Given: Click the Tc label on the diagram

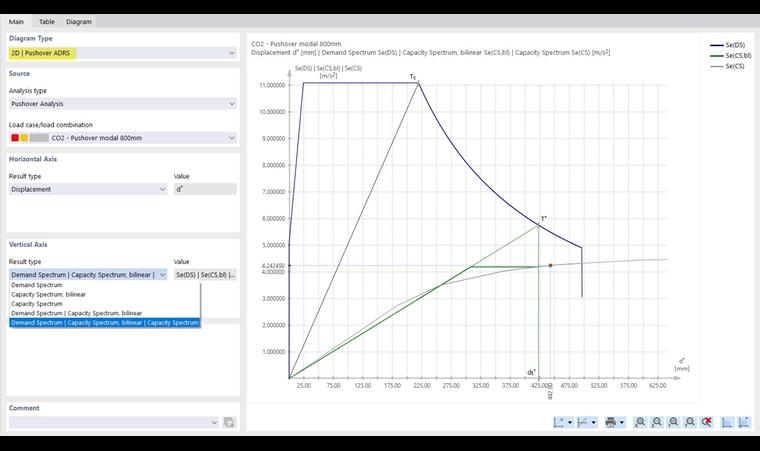Looking at the screenshot, I should (413, 77).
